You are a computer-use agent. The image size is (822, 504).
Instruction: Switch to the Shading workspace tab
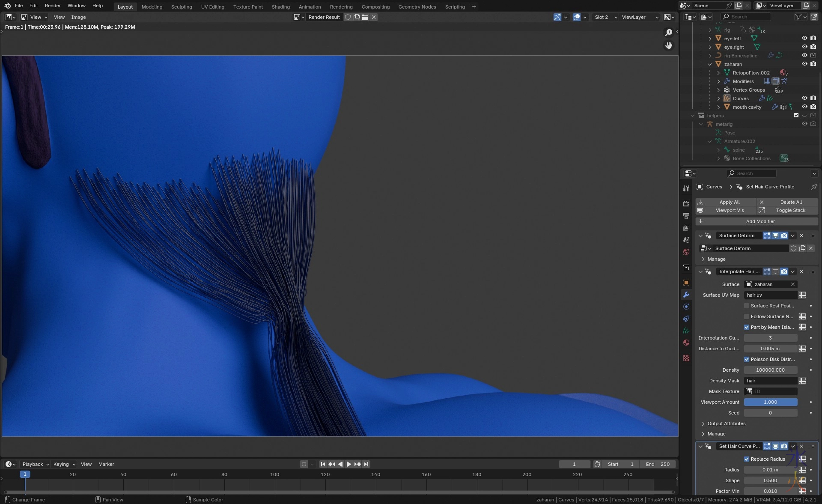(x=280, y=7)
